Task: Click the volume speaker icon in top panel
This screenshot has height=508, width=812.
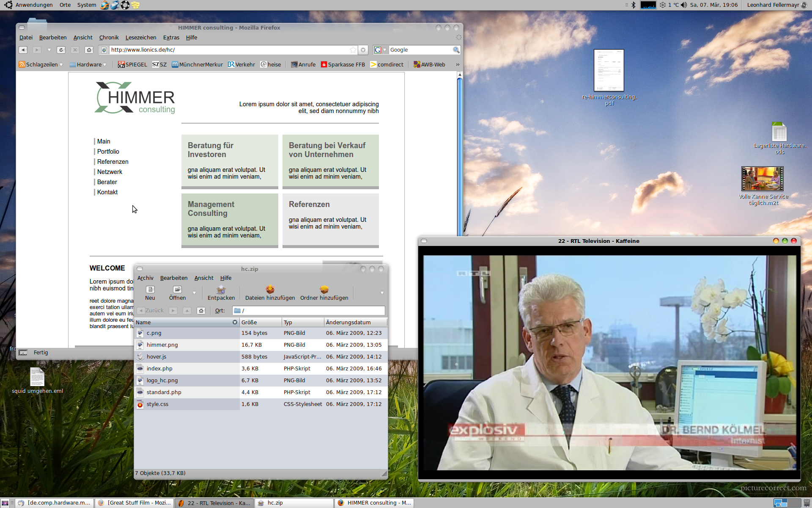Action: coord(684,5)
